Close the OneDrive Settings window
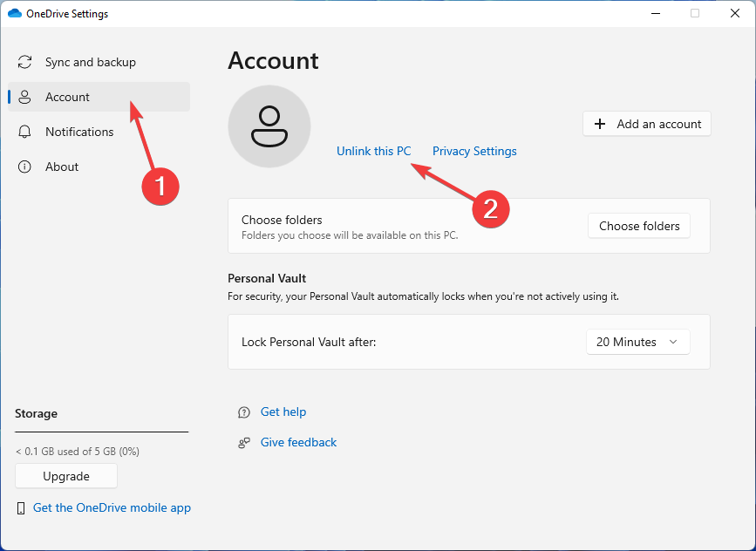The width and height of the screenshot is (756, 551). (735, 13)
